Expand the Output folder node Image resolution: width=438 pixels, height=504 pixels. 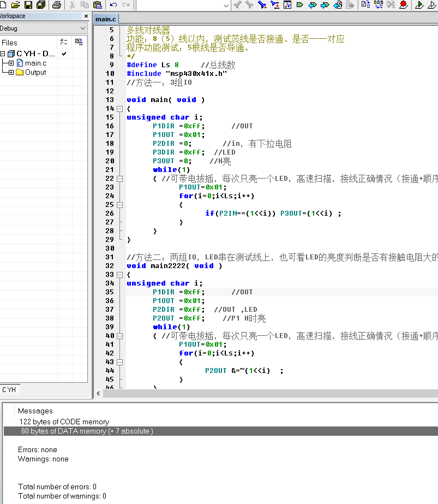(x=11, y=72)
